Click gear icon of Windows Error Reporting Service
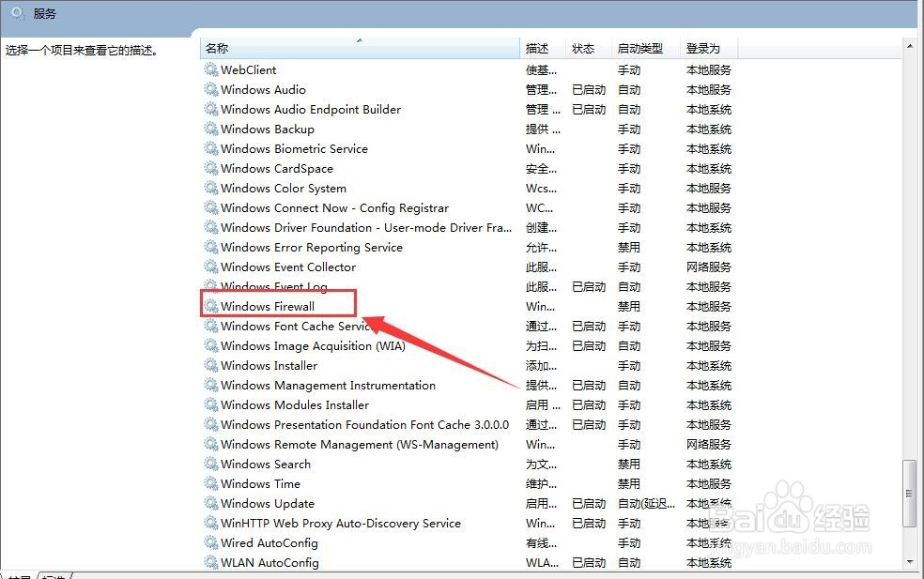 (211, 248)
